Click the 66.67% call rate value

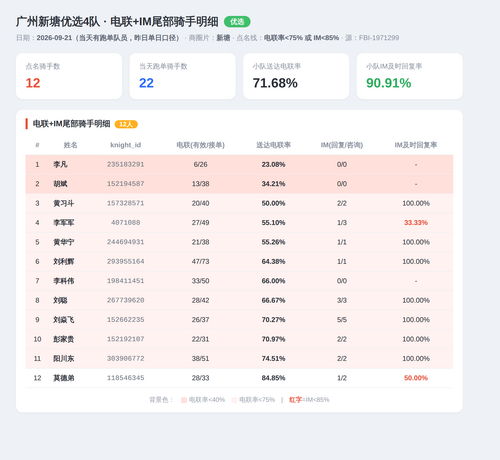(x=273, y=300)
